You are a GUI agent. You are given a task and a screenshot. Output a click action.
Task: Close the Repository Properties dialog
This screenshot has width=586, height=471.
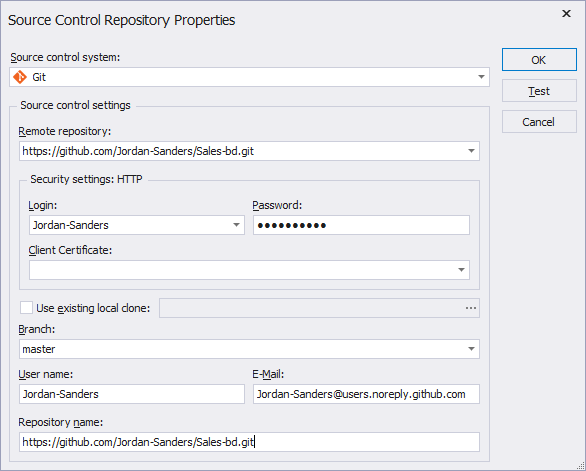(567, 14)
